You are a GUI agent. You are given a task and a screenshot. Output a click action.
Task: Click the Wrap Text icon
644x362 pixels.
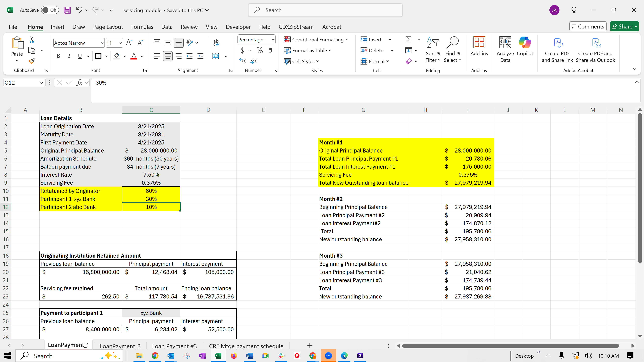[216, 43]
